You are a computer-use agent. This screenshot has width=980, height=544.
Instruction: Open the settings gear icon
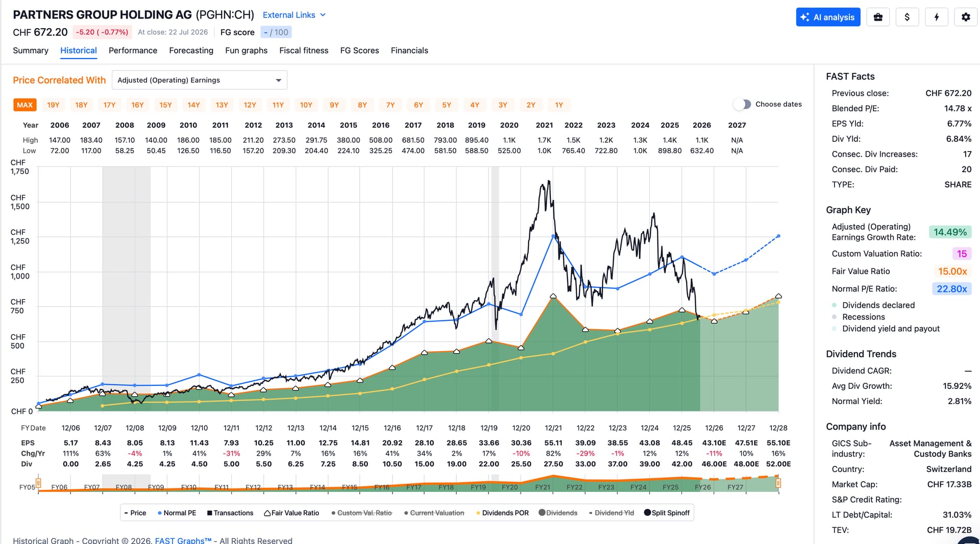(966, 17)
